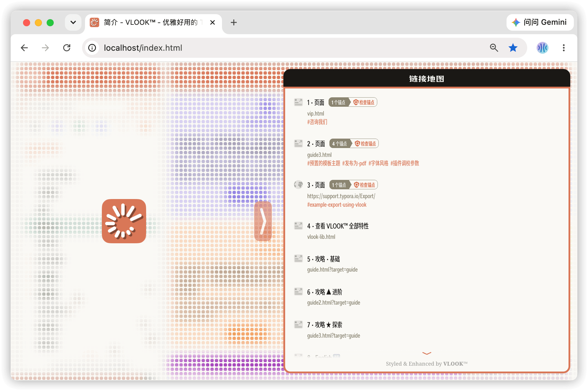Open the #发布为-pdf anchor link
588x391 pixels.
click(354, 163)
